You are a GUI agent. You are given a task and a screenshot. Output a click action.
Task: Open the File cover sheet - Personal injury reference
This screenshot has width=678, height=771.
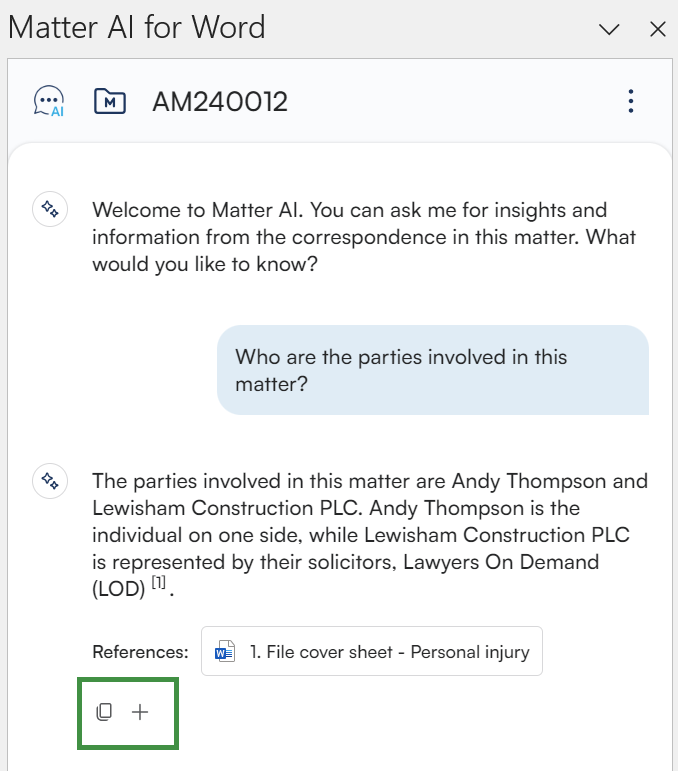(x=389, y=652)
